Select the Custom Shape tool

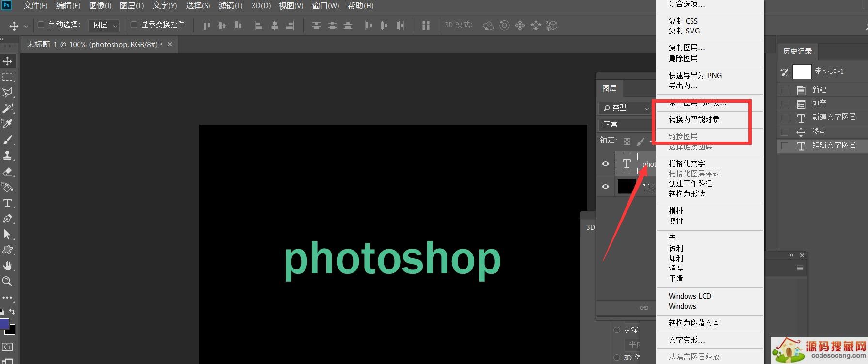[x=8, y=250]
